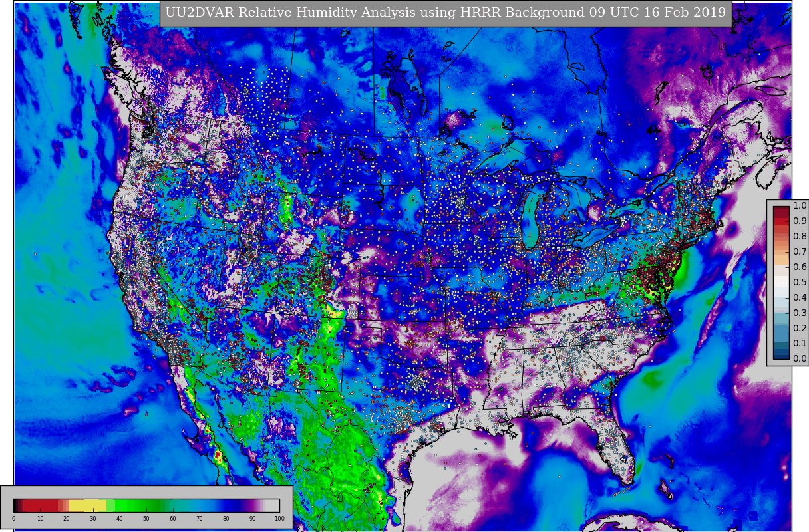Click the 100 tick on humidity colorbar
Screen dimensions: 809x532
[279, 519]
